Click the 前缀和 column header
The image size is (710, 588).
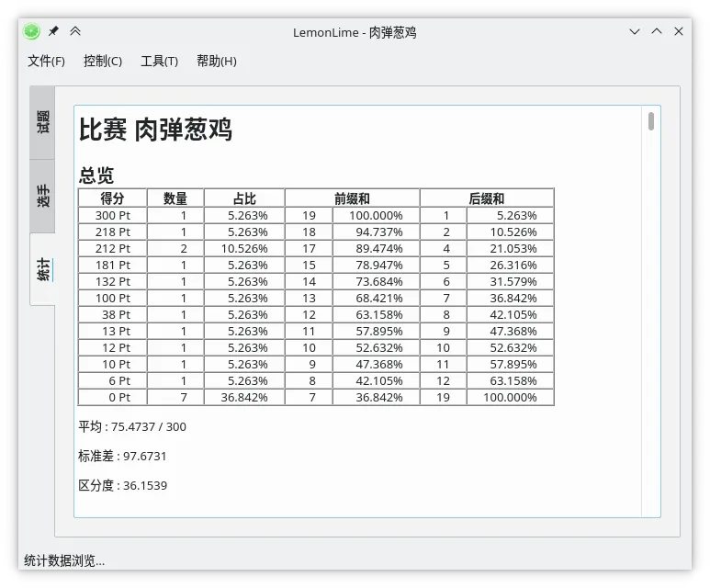pos(353,198)
